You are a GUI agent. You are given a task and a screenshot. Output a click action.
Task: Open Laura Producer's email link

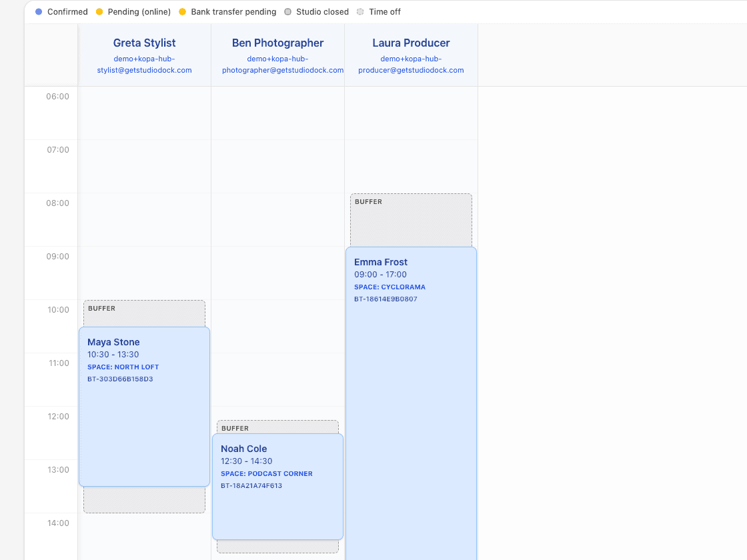(411, 64)
